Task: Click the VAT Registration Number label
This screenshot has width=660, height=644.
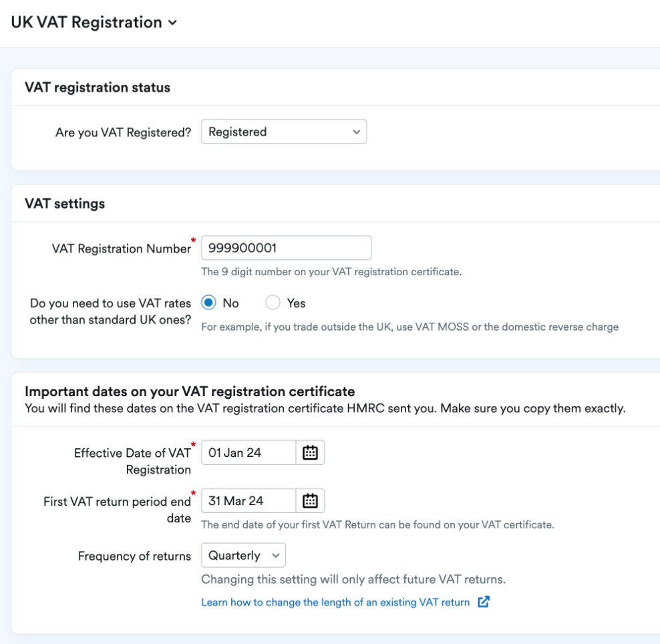Action: (121, 249)
